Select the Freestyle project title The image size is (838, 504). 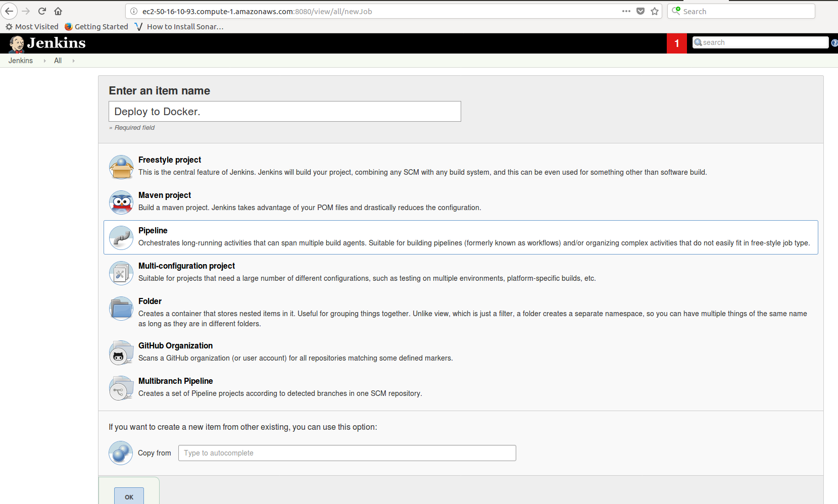(170, 160)
